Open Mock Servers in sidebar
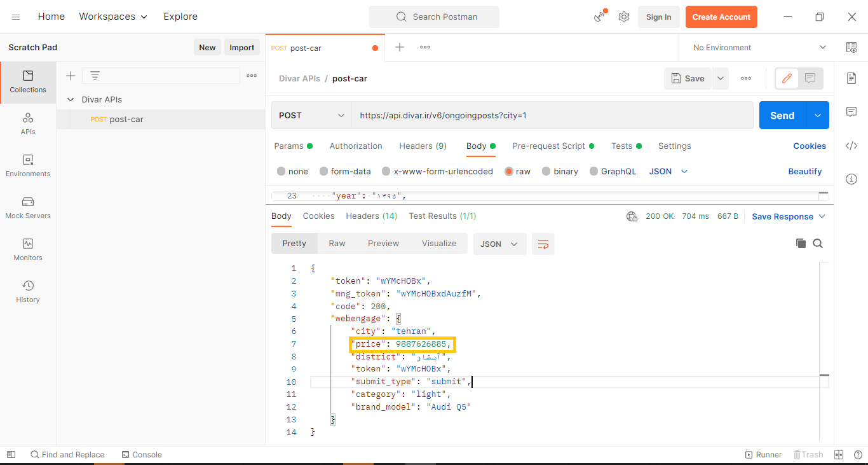Screen dimensions: 868x465 (28, 208)
